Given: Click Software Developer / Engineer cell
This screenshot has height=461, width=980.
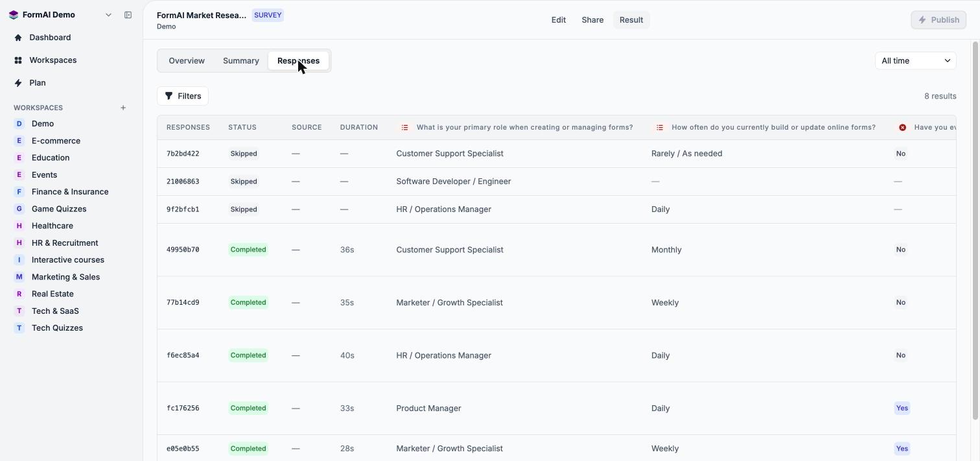Looking at the screenshot, I should coord(454,182).
